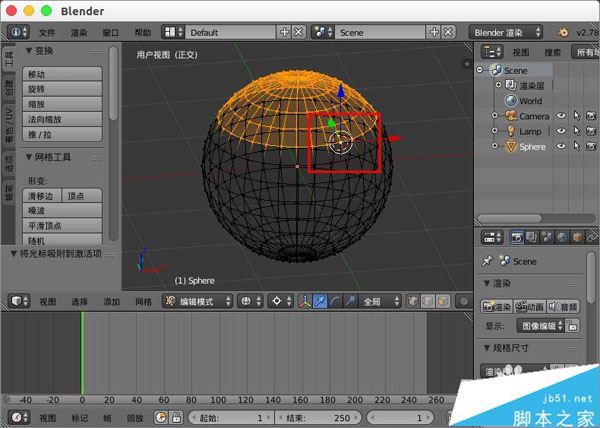The image size is (600, 428).
Task: Lock the render display interface icon
Action: [x=572, y=326]
